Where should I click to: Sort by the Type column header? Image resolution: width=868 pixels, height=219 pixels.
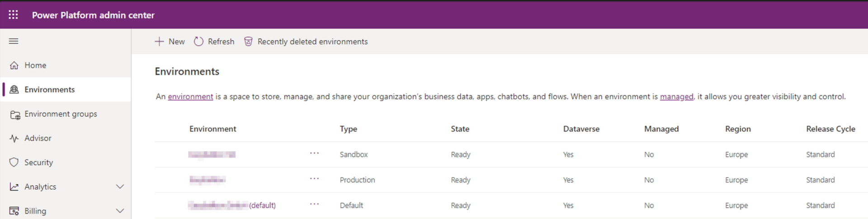pos(349,129)
